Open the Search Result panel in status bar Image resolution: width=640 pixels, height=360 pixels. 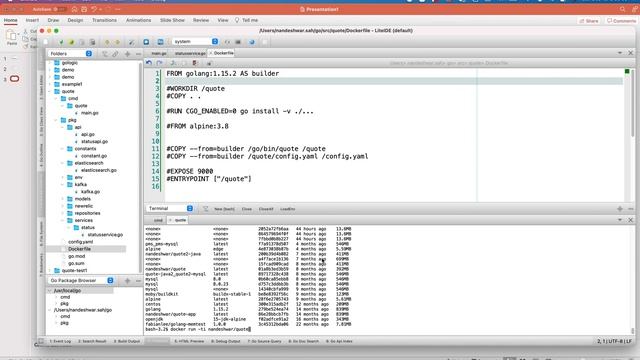point(92,341)
